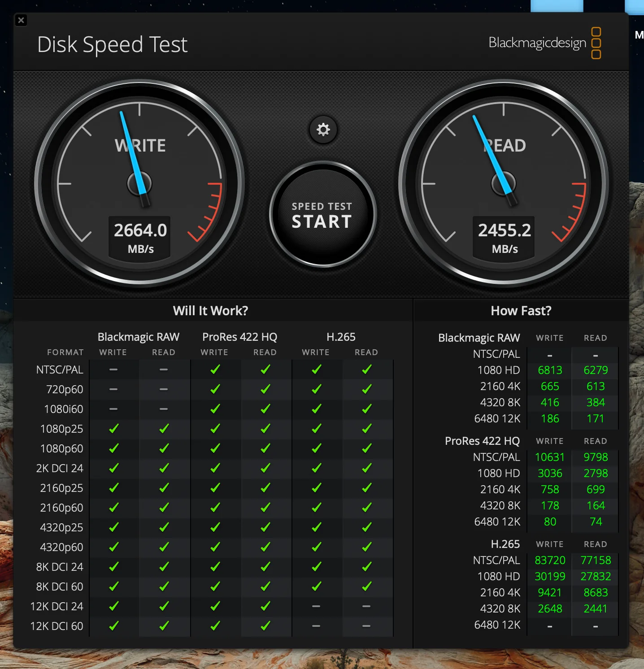Image resolution: width=644 pixels, height=669 pixels.
Task: Click the H.265 read checkmark for 4320p60
Action: (366, 547)
